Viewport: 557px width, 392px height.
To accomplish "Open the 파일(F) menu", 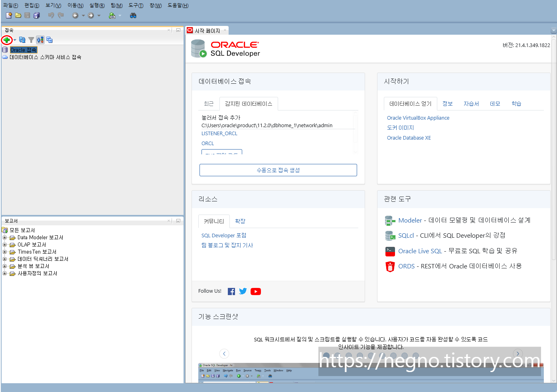I will pos(11,6).
